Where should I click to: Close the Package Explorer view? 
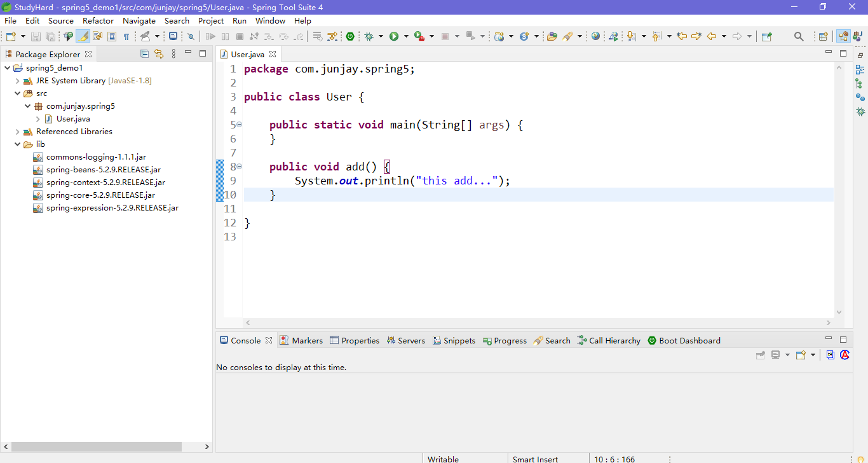pos(88,54)
